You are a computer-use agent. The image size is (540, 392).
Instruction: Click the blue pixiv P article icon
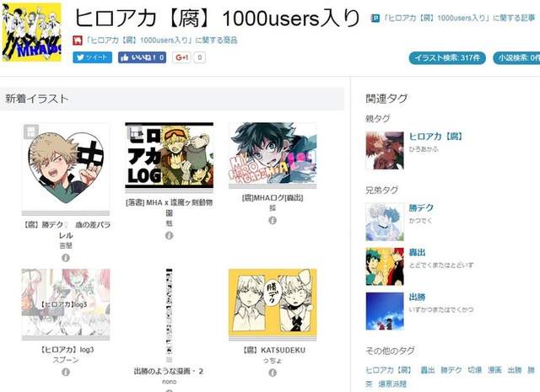click(x=375, y=18)
